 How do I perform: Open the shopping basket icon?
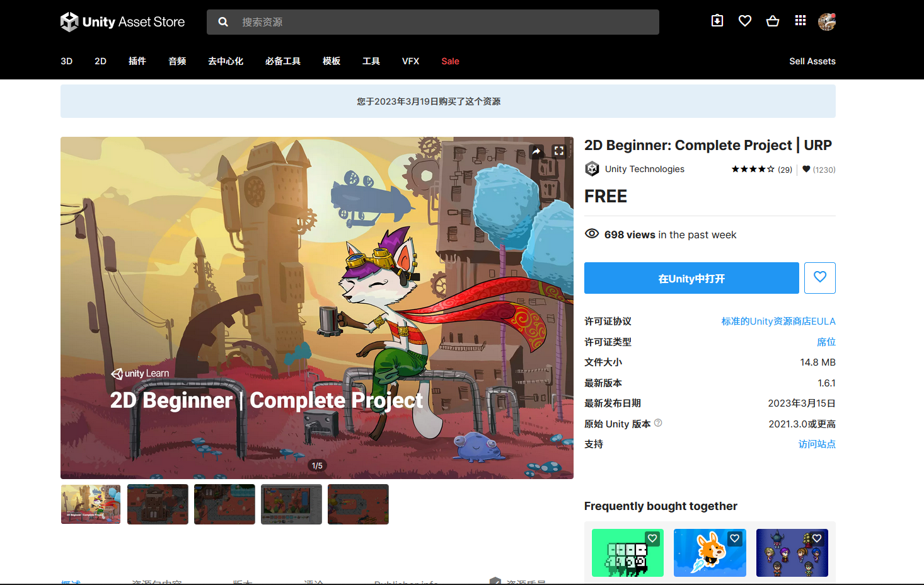(x=773, y=21)
